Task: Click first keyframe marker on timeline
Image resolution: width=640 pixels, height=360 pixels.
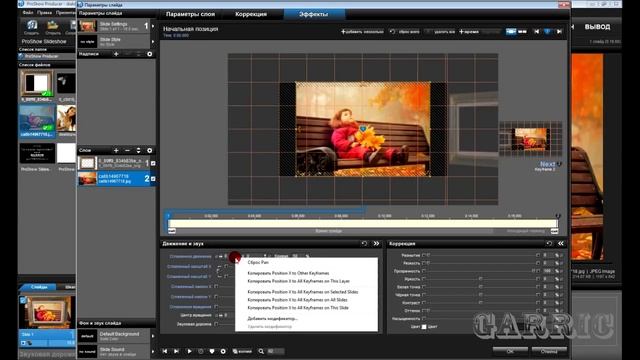Action: pos(168,216)
